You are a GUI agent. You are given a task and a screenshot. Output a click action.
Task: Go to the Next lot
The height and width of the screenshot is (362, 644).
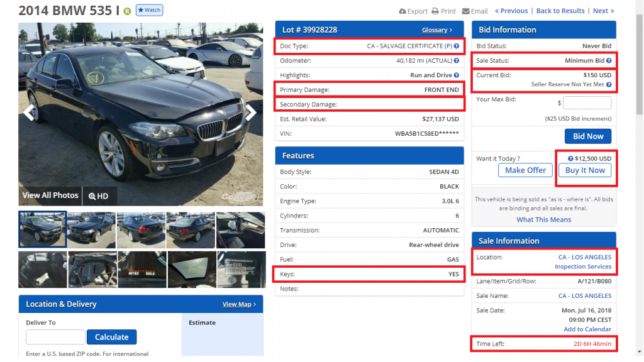pos(603,11)
